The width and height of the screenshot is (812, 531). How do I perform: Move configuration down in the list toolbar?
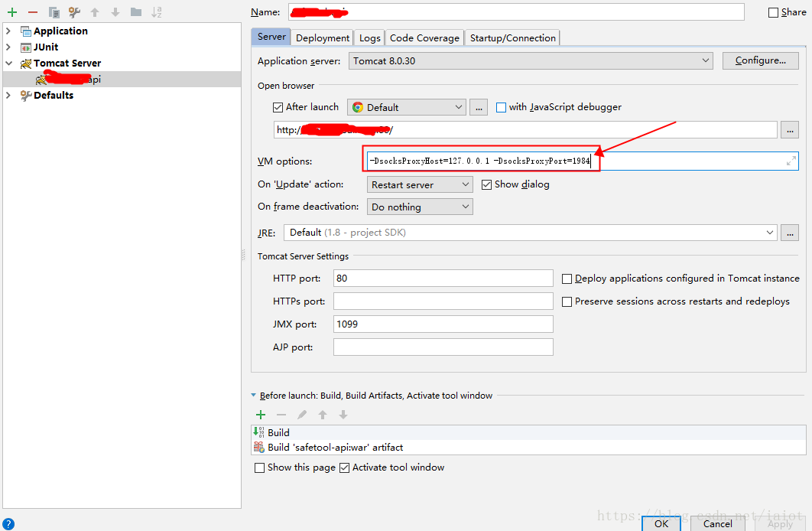[115, 12]
